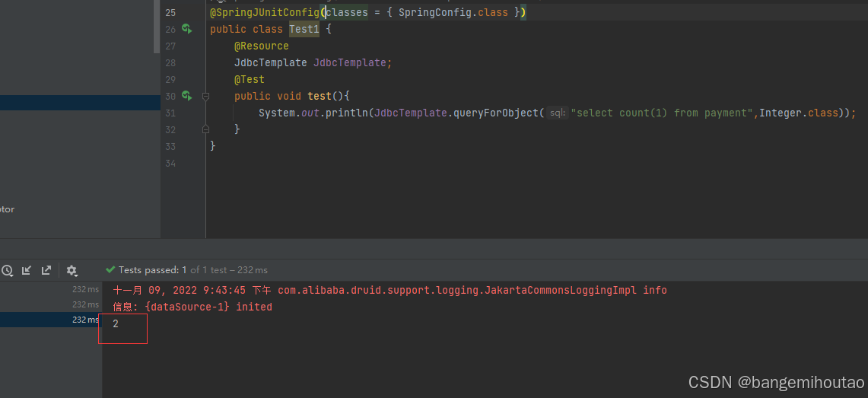Image resolution: width=868 pixels, height=398 pixels.
Task: Click the import tests arrow icon
Action: click(27, 270)
